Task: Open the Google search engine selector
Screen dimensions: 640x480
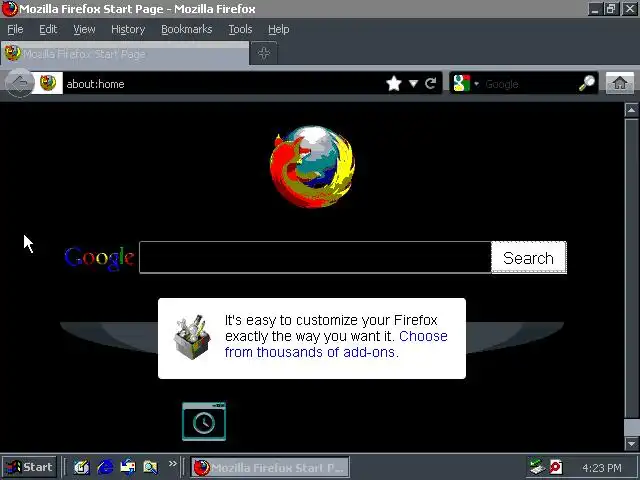Action: point(466,84)
